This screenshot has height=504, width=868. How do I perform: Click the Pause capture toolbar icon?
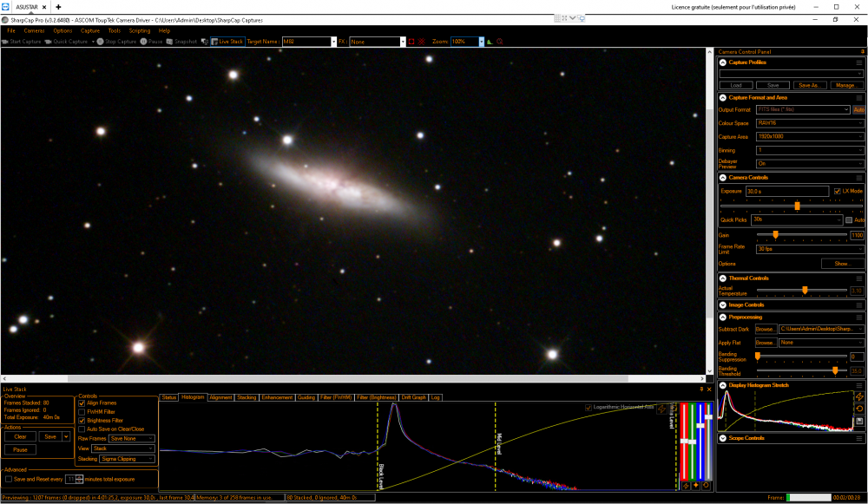[x=143, y=42]
